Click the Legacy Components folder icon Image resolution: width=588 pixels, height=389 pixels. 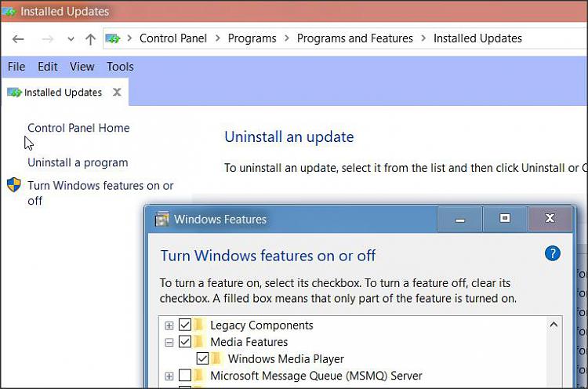click(199, 325)
